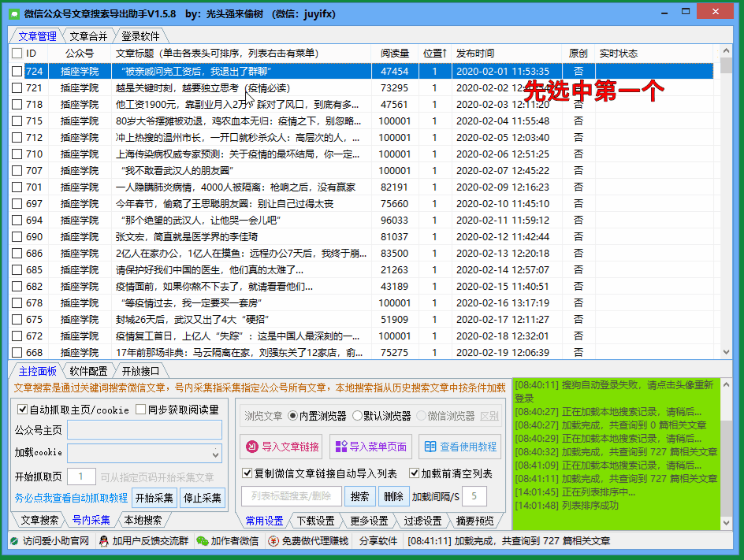The width and height of the screenshot is (744, 560).
Task: Open the 下载设置 tab
Action: 316,521
